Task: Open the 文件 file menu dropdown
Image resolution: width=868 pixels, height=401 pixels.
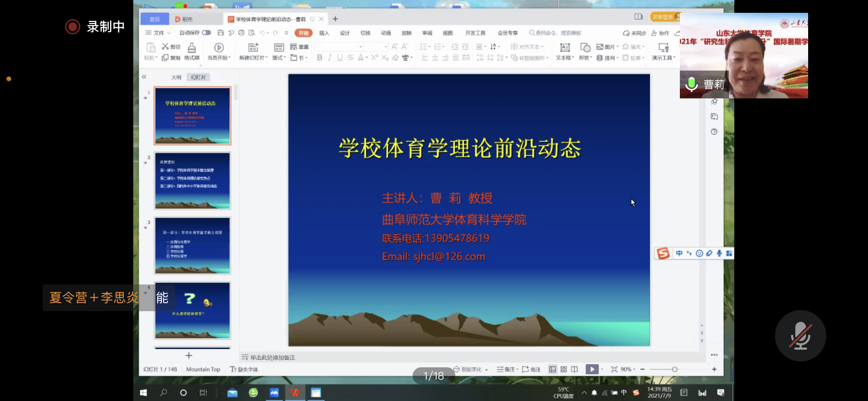Action: (159, 33)
